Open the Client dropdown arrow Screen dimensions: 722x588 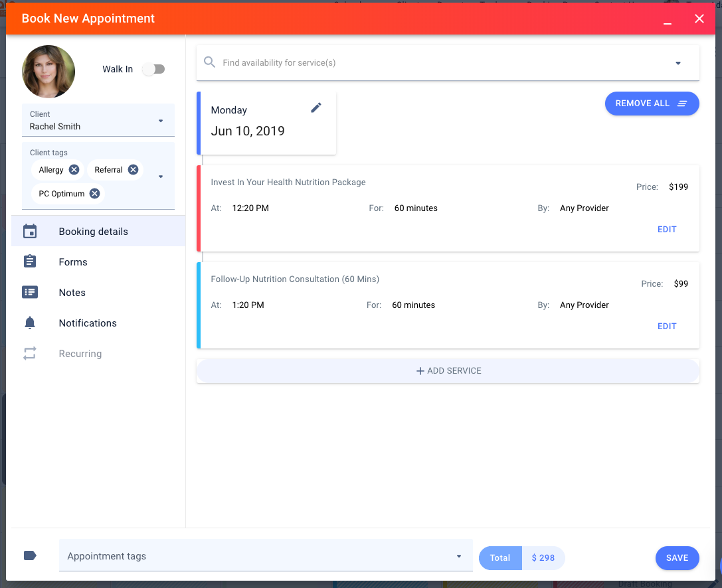pyautogui.click(x=161, y=121)
